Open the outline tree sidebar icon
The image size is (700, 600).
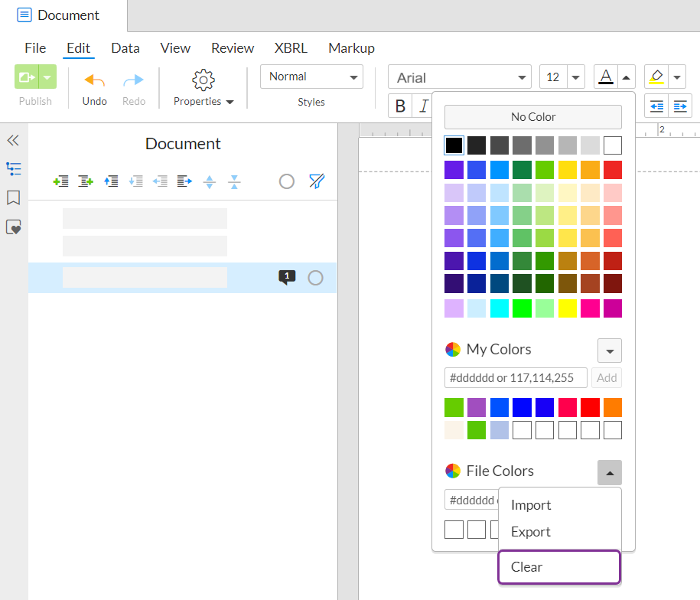pos(14,168)
